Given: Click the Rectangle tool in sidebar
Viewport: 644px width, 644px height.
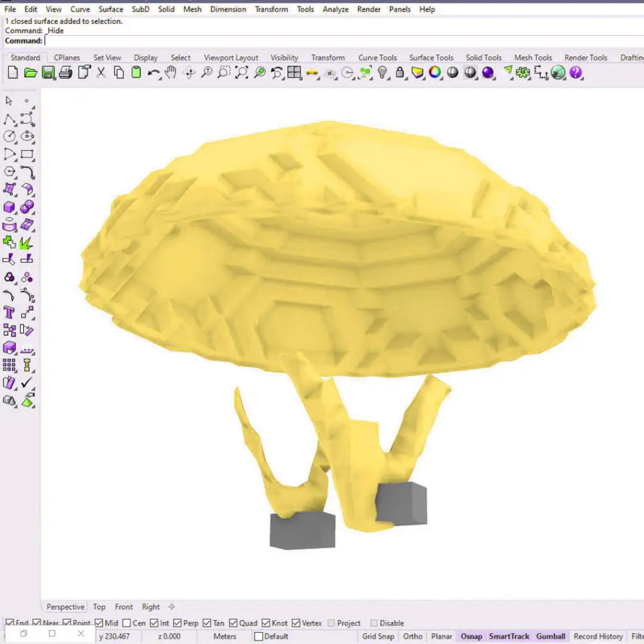Looking at the screenshot, I should [27, 154].
